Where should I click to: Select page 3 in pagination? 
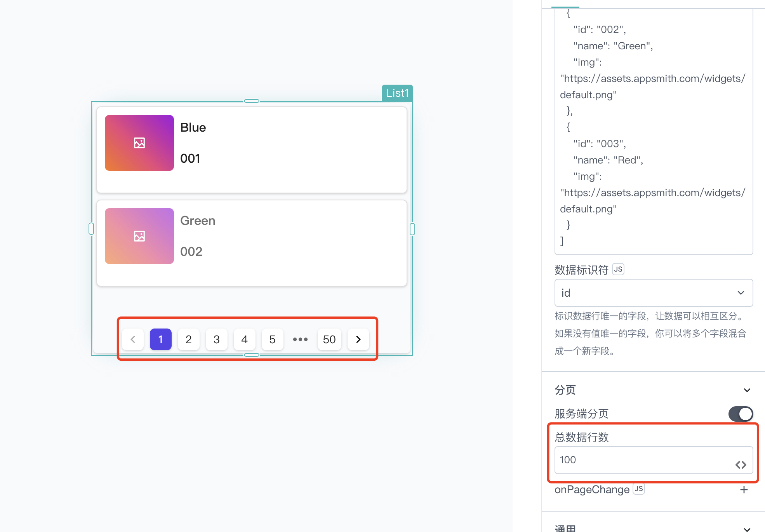(x=217, y=339)
